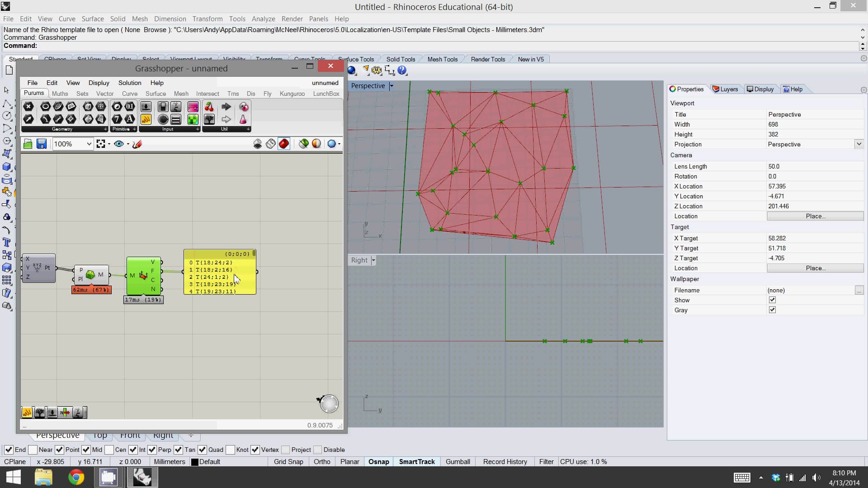Open the Projection dropdown in Properties

(859, 144)
